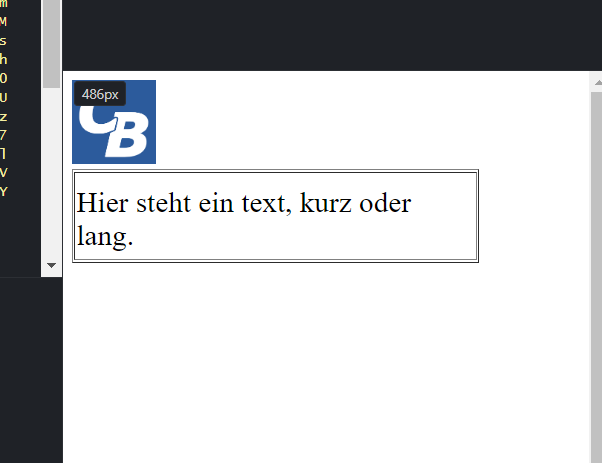Click the yellow "z" character in the code panel
Viewport: 602px width, 463px height.
point(3,117)
